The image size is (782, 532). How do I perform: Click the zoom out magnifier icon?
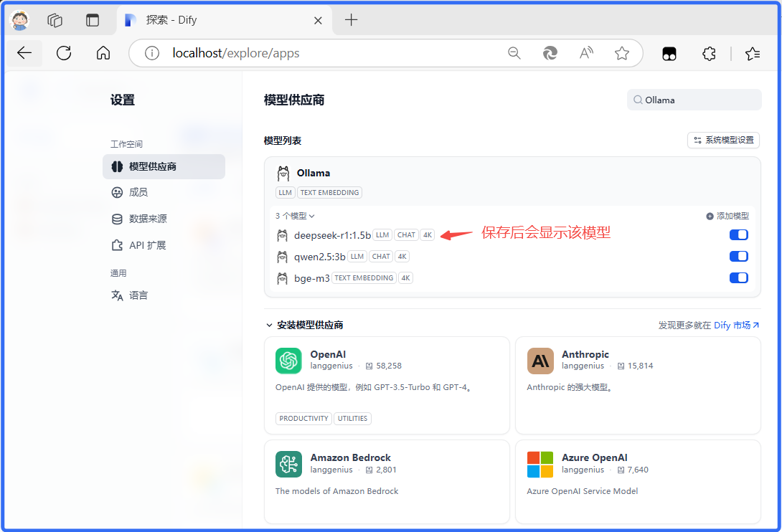pyautogui.click(x=514, y=53)
